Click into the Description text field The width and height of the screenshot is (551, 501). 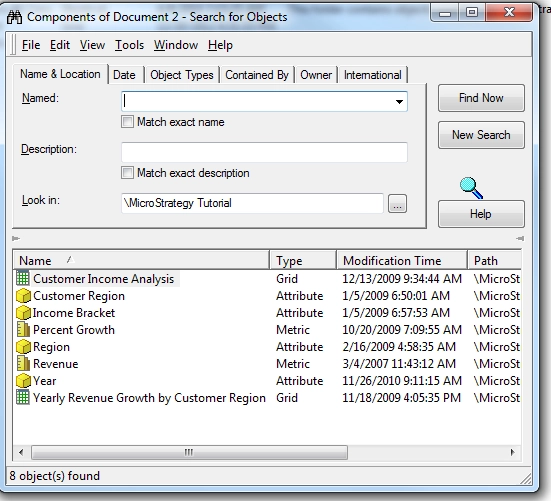264,152
